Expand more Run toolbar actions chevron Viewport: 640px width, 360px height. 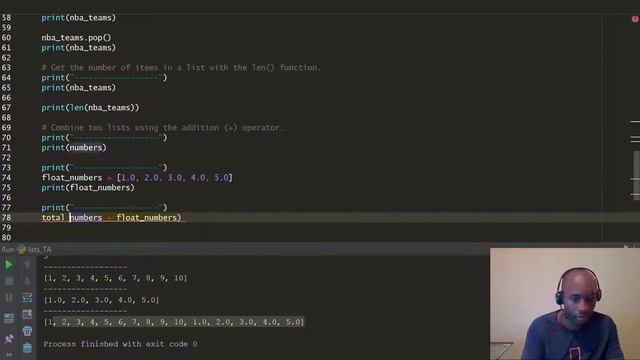point(9,355)
